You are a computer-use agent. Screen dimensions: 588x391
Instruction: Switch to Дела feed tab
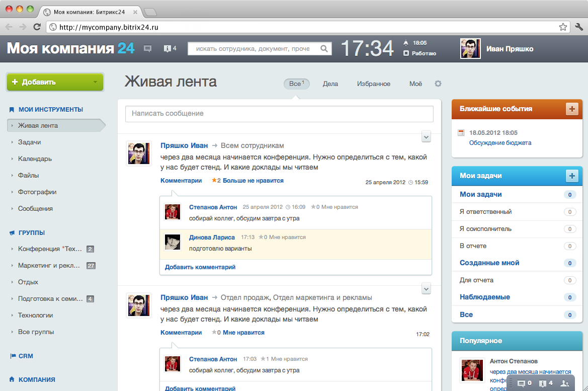[x=330, y=84]
